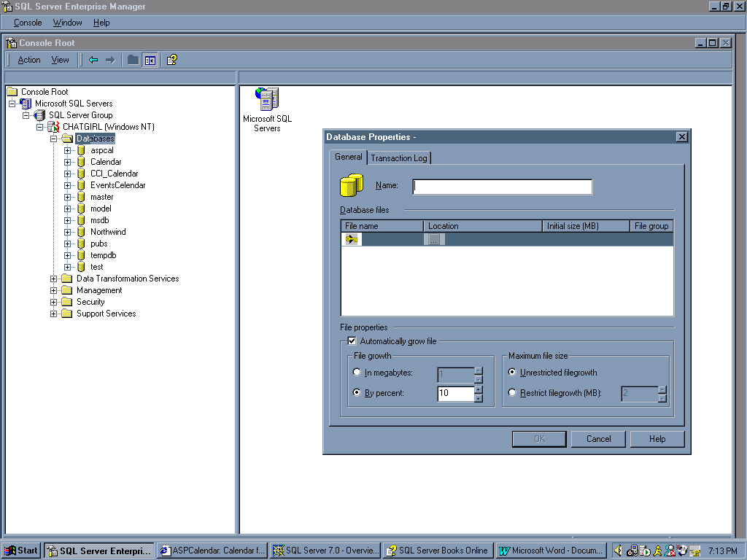Click the volume speaker icon in system tray

click(618, 551)
